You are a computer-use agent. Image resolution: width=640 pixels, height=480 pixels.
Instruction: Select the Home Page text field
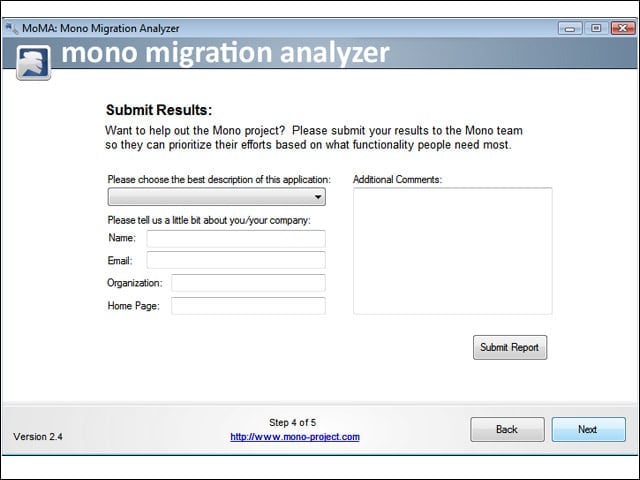(x=248, y=306)
